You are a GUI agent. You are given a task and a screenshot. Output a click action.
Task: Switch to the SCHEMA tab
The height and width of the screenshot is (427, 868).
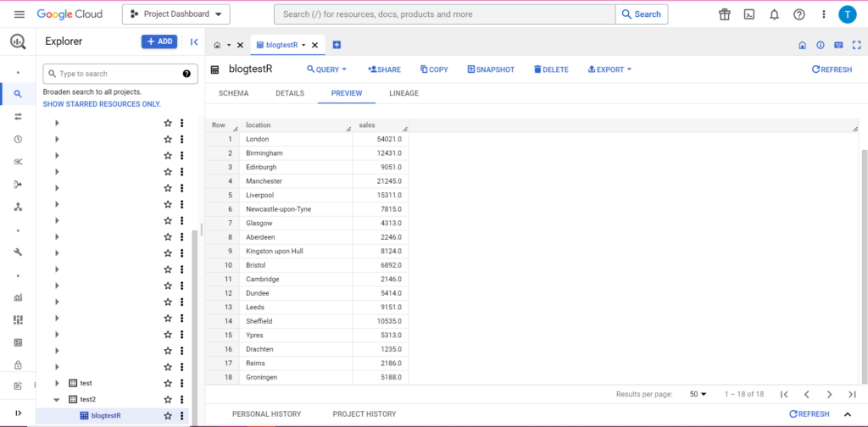click(x=233, y=93)
